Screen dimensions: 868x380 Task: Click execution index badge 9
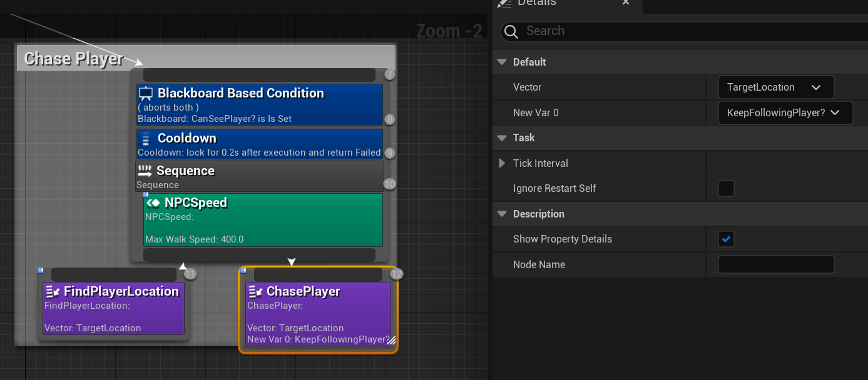point(390,152)
